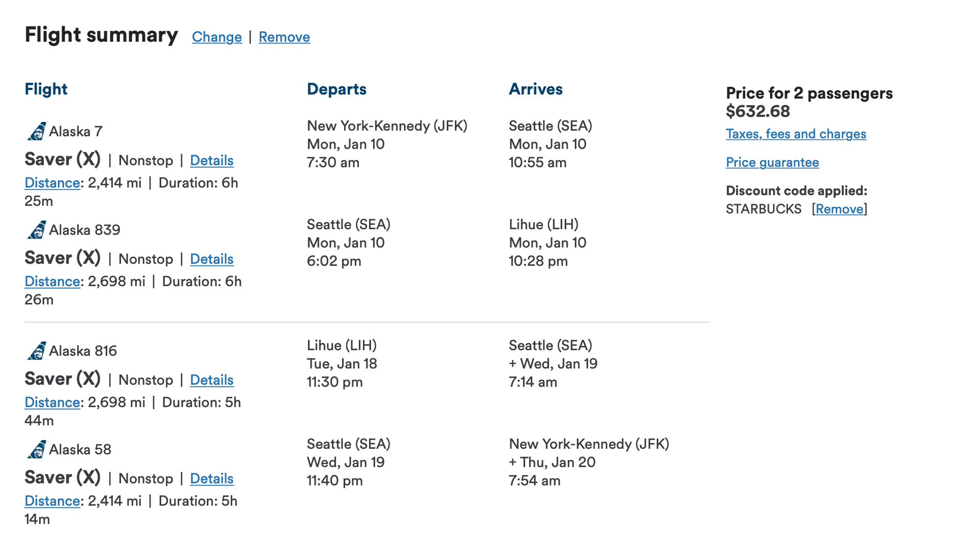Viewport: 980px width, 557px height.
Task: Select the total price for 2 passengers
Action: click(758, 111)
